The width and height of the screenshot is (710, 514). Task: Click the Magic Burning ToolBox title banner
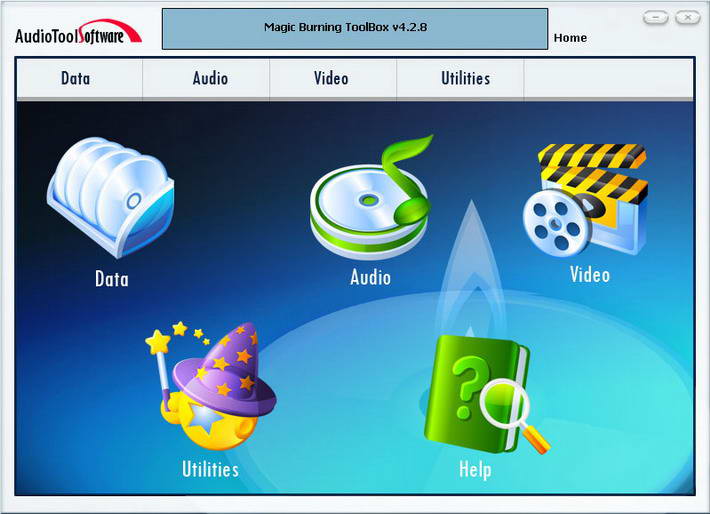(355, 29)
